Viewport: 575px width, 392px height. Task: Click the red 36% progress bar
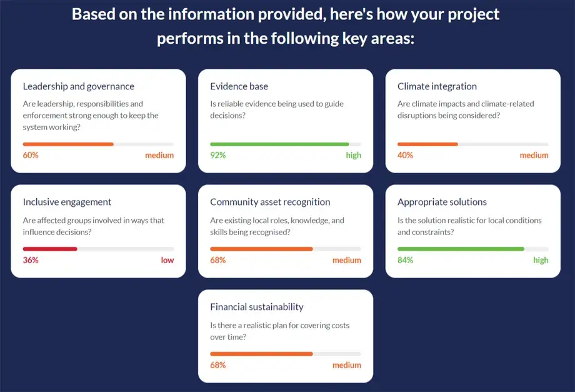(x=98, y=249)
